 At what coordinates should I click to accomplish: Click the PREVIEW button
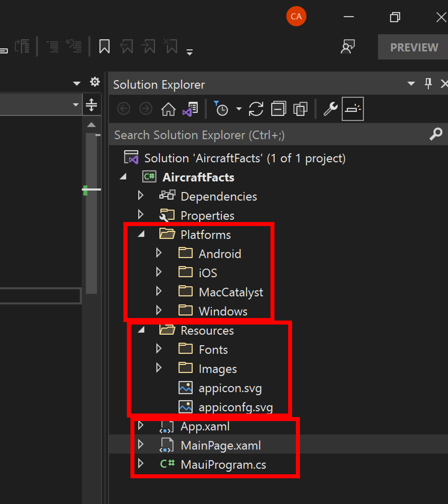tap(413, 47)
